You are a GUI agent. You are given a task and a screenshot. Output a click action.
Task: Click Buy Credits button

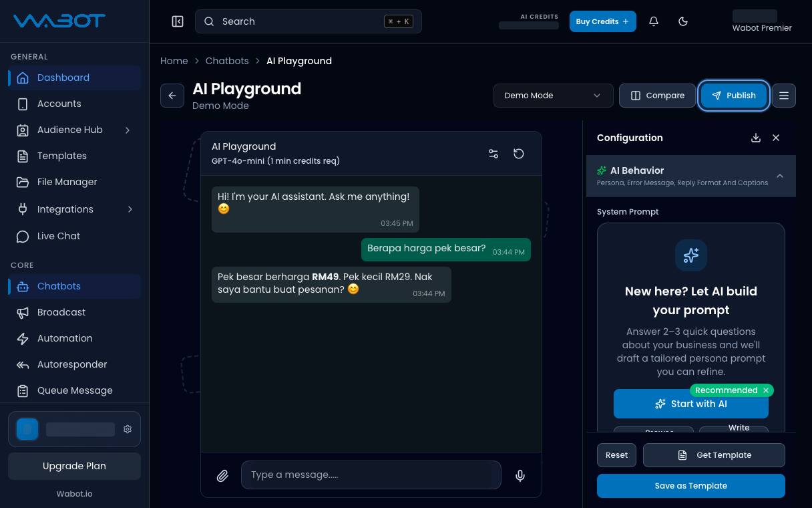coord(602,21)
